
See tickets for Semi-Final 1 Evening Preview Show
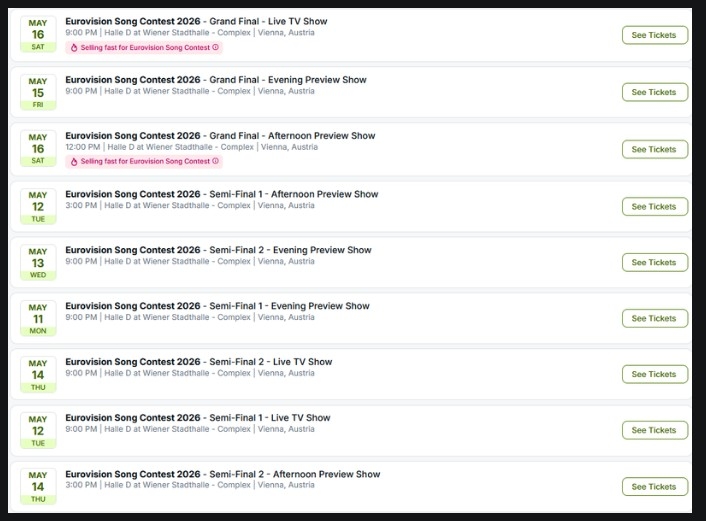tap(654, 318)
